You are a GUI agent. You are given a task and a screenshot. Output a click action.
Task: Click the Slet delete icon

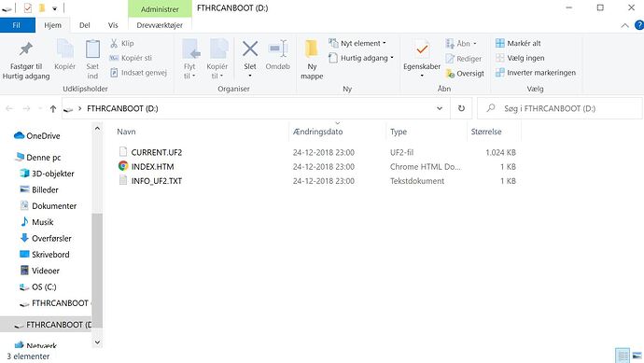250,49
